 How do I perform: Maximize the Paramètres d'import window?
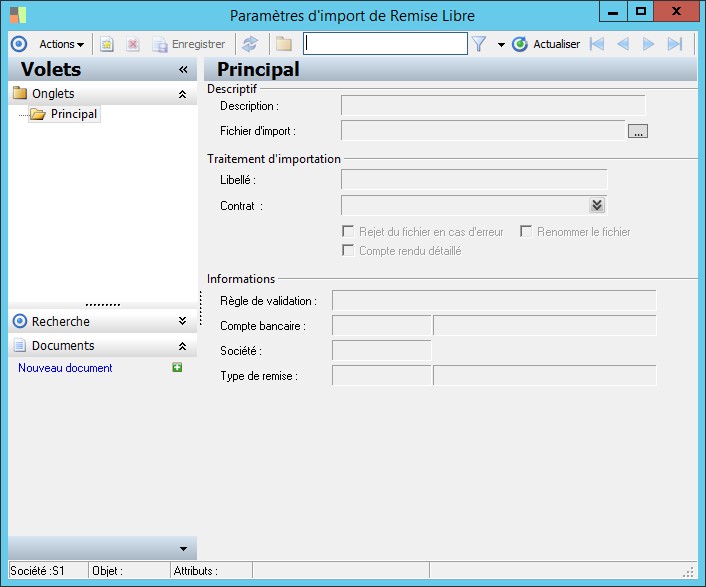(641, 12)
